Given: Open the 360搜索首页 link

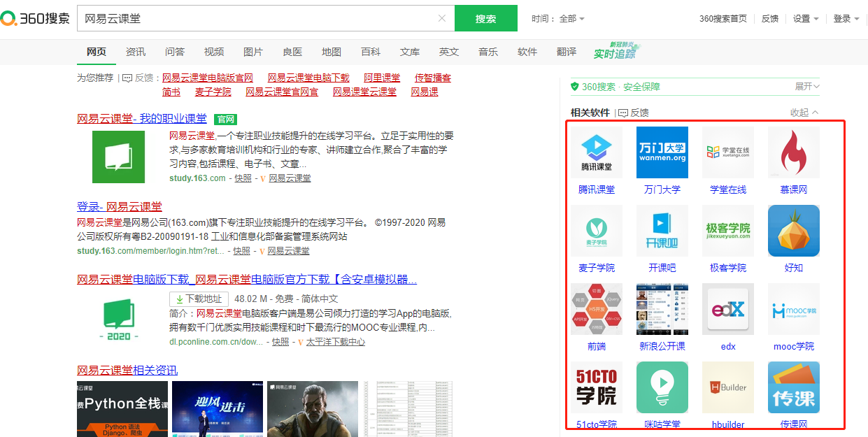Looking at the screenshot, I should tap(723, 19).
